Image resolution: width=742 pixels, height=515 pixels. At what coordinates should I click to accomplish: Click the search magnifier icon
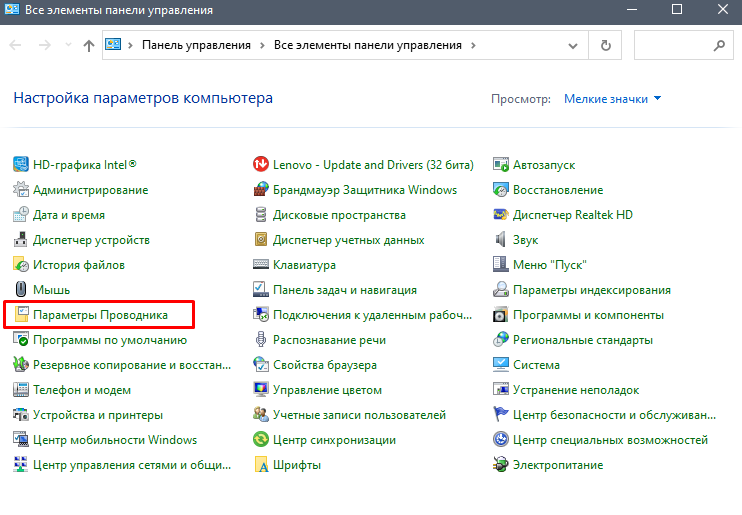coord(719,45)
